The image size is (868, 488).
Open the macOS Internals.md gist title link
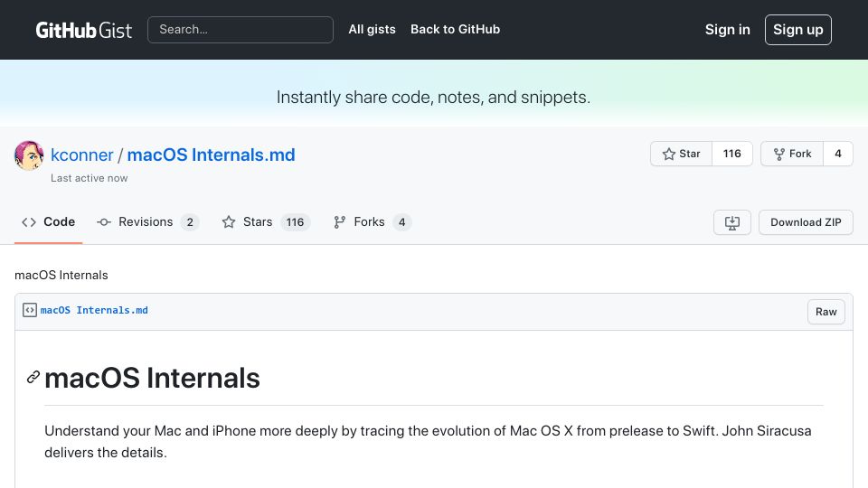(x=211, y=155)
